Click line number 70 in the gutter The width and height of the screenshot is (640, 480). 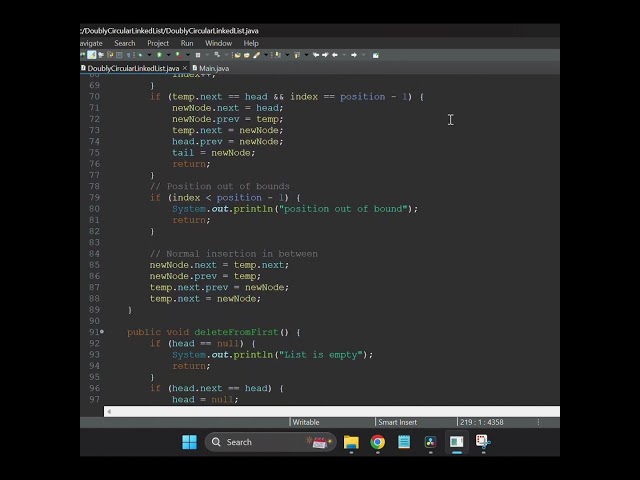click(x=94, y=97)
